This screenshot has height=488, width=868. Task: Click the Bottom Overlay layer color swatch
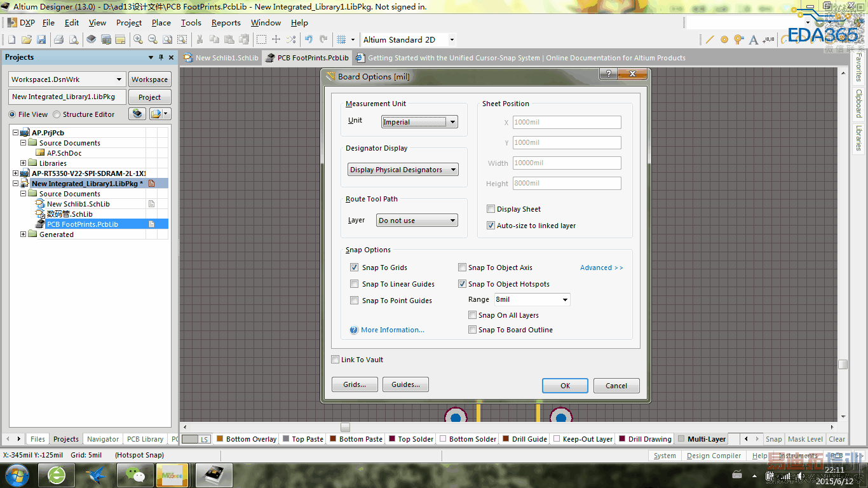(x=220, y=439)
